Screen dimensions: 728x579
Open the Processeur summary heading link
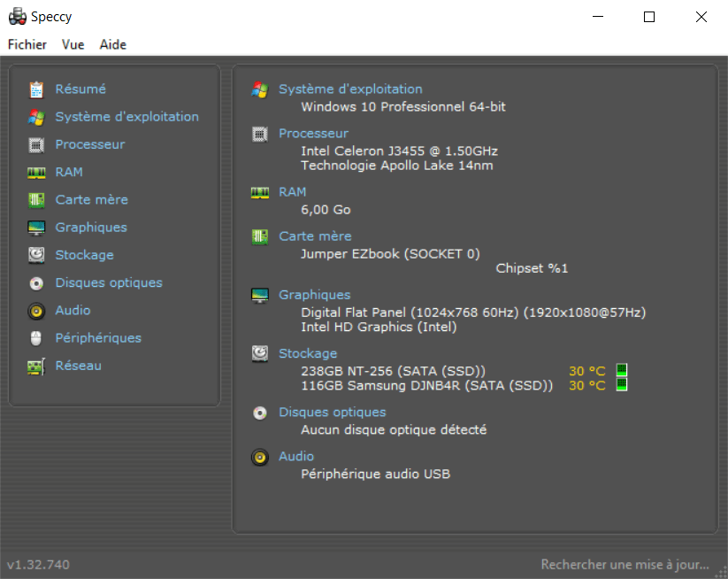(x=313, y=134)
